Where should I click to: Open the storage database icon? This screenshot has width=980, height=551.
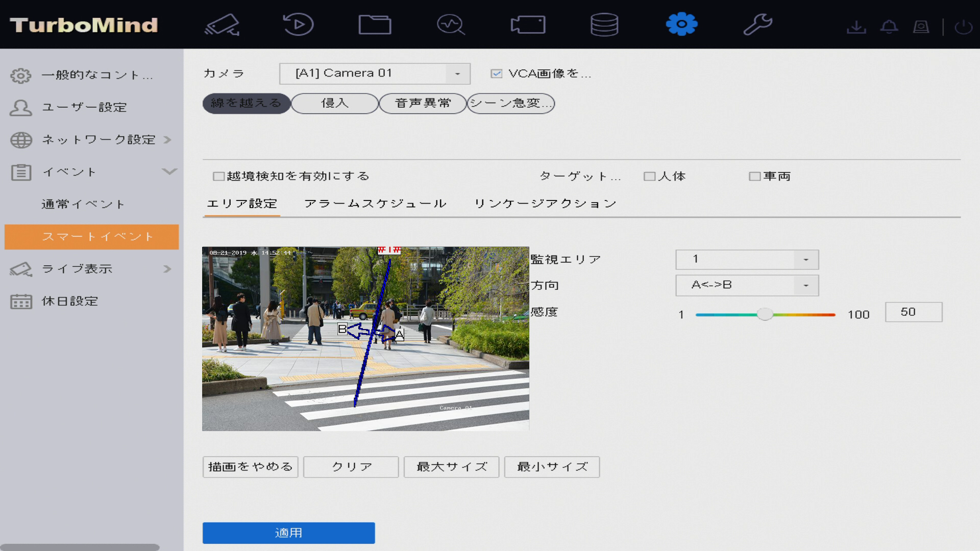pos(604,24)
